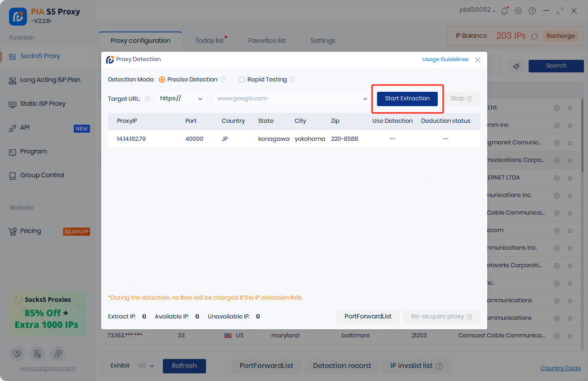This screenshot has height=381, width=588.
Task: Switch to the Today list tab
Action: pos(209,40)
